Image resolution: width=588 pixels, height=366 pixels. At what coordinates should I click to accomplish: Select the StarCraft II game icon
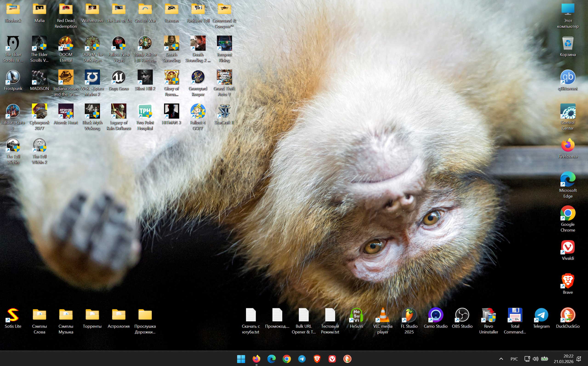click(x=224, y=111)
